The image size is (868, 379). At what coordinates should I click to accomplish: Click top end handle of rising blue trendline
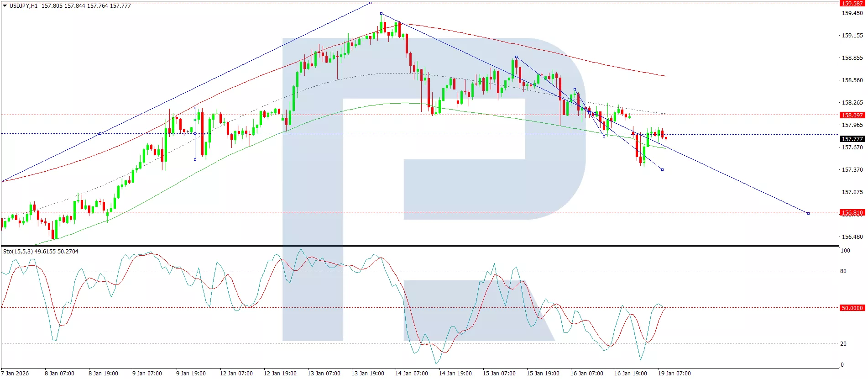(370, 3)
